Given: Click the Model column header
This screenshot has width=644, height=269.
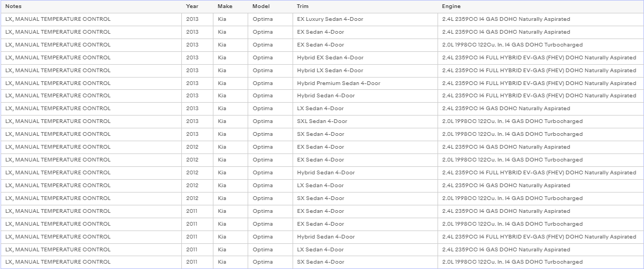Looking at the screenshot, I should coord(270,6).
